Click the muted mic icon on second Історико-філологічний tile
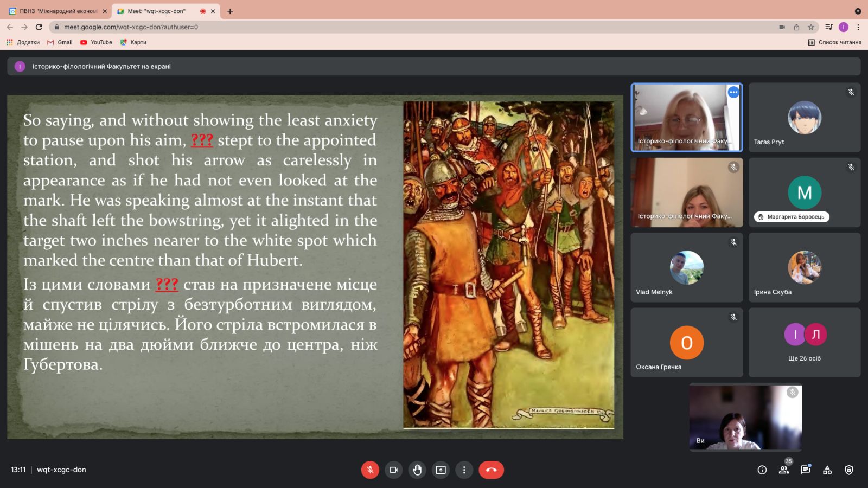Viewport: 868px width, 488px height. 733,167
